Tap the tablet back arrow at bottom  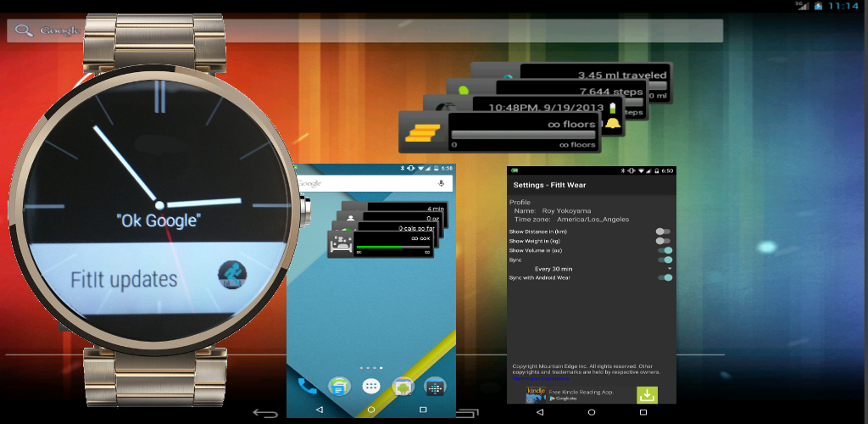(265, 413)
